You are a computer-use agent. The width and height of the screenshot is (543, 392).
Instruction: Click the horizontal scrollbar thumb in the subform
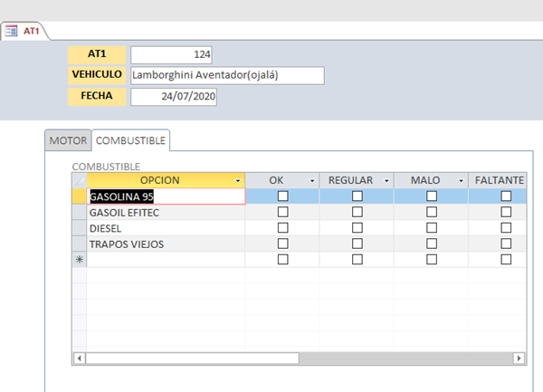192,358
